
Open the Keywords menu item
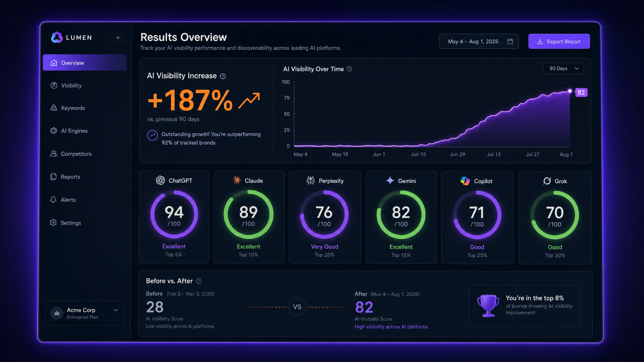point(85,108)
